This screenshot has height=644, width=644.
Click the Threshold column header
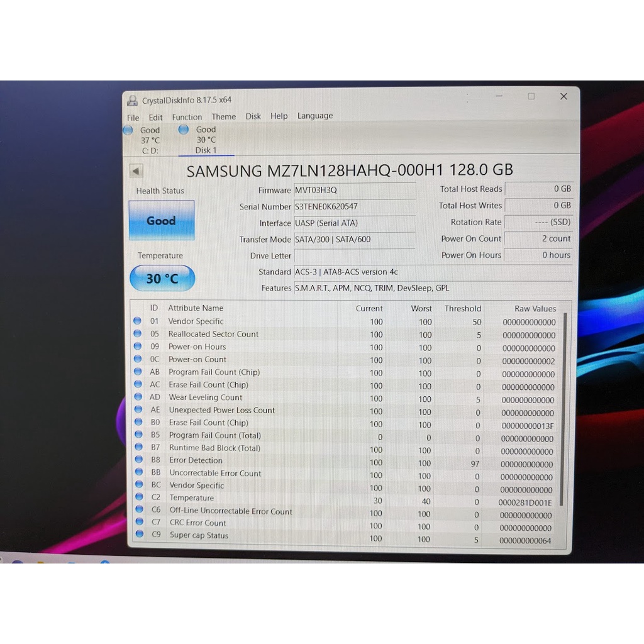point(462,308)
